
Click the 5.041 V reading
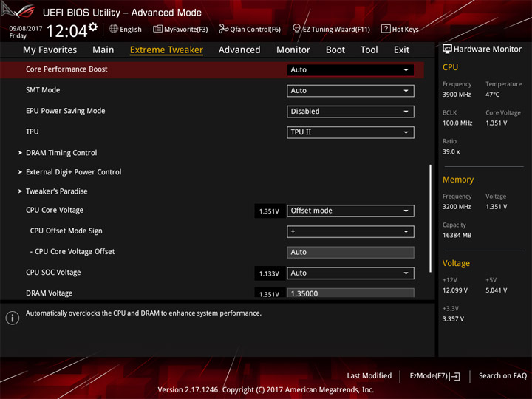click(x=496, y=290)
